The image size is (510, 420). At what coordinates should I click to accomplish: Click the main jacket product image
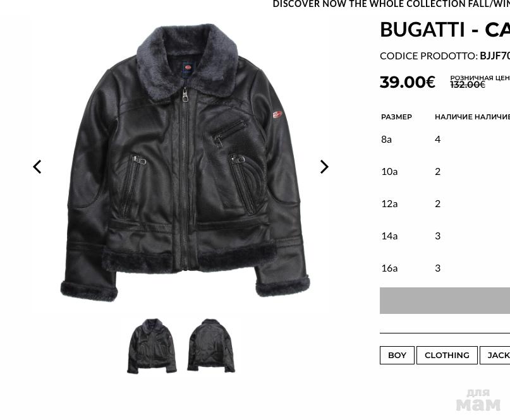point(185,162)
